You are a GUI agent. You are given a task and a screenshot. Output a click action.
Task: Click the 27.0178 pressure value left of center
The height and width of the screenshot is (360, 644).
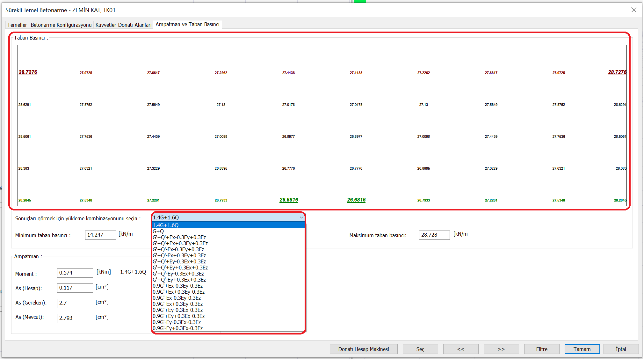coord(288,105)
